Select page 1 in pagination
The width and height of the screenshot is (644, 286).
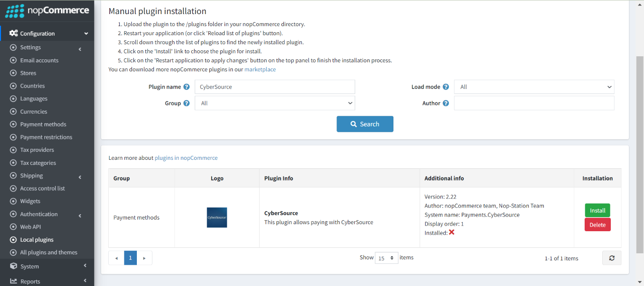[x=130, y=258]
